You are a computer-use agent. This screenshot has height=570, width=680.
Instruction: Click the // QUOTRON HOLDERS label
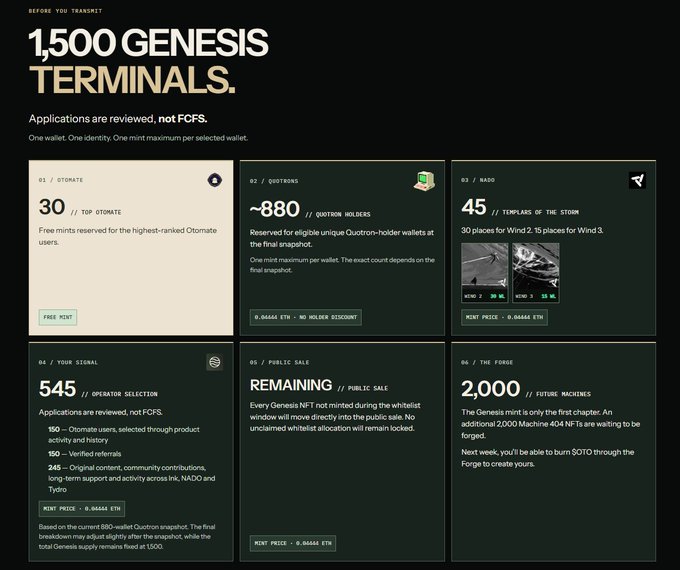tap(338, 214)
